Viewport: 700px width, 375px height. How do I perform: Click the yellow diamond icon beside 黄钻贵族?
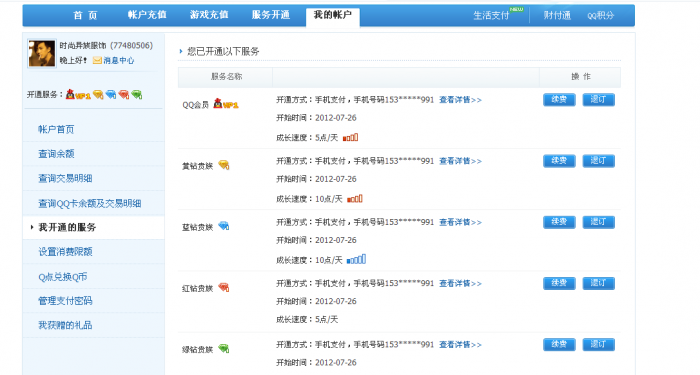coord(224,165)
